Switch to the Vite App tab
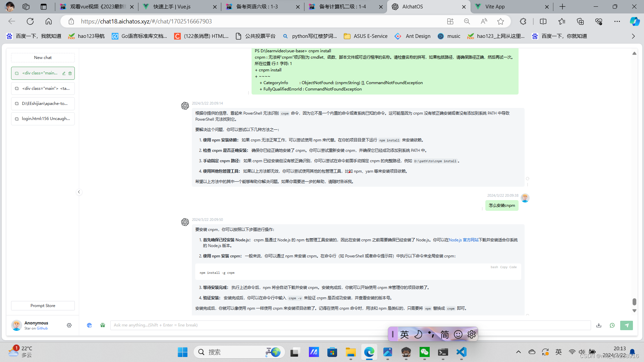 [x=512, y=7]
